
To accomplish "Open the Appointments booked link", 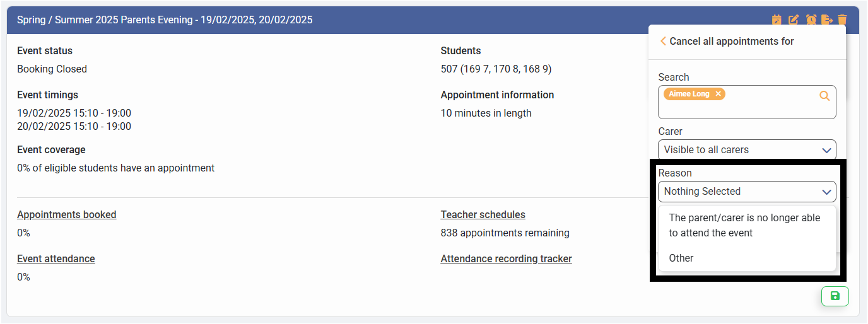I will pos(67,215).
